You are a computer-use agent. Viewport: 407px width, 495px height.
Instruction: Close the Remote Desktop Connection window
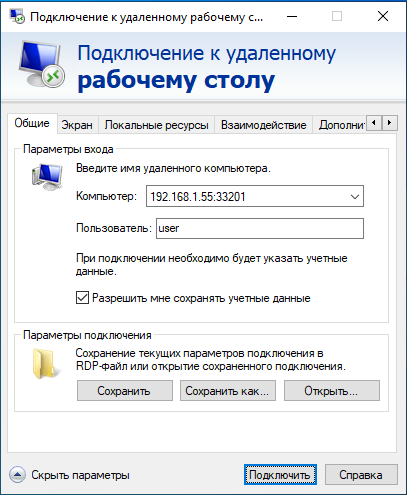pyautogui.click(x=383, y=16)
